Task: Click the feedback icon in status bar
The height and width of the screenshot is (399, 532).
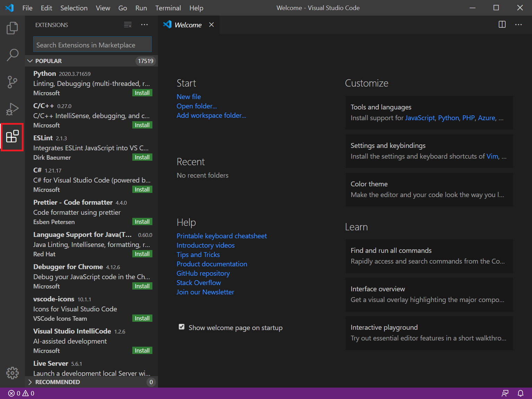Action: click(505, 393)
